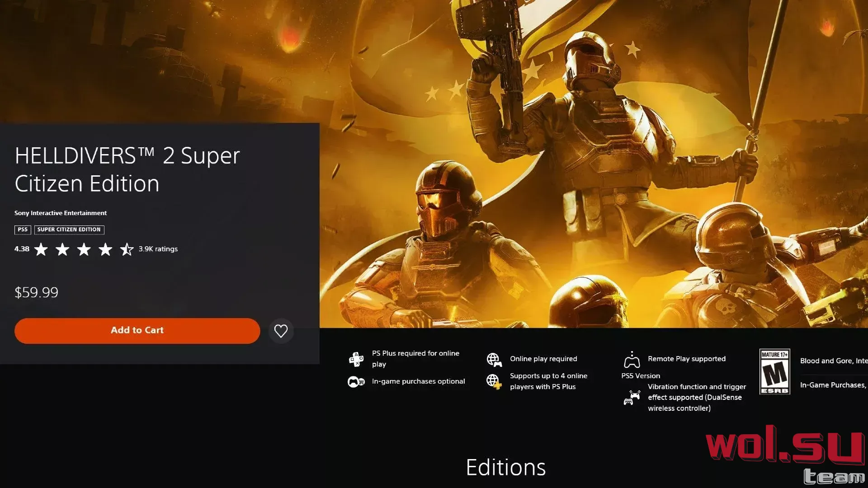
Task: Open the 3.9K ratings link
Action: 158,249
